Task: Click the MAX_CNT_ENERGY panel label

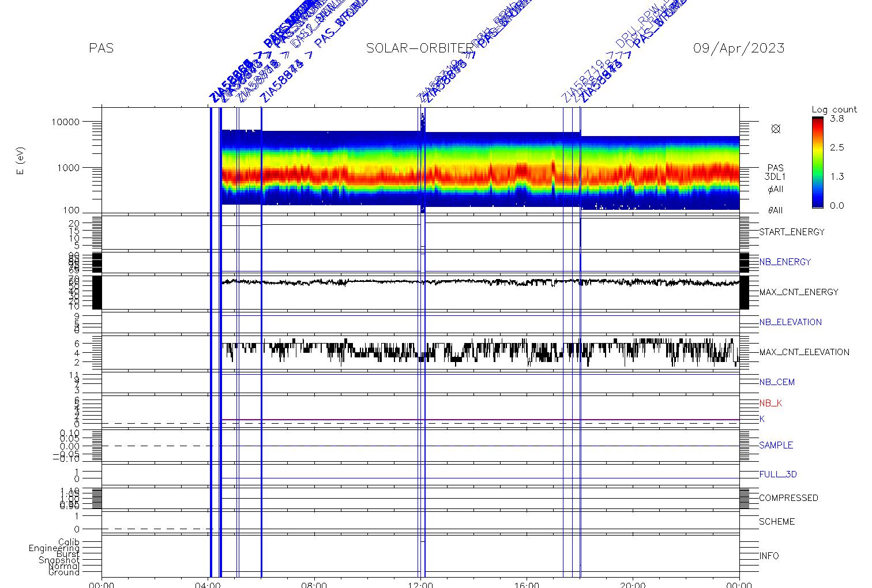Action: click(x=799, y=292)
